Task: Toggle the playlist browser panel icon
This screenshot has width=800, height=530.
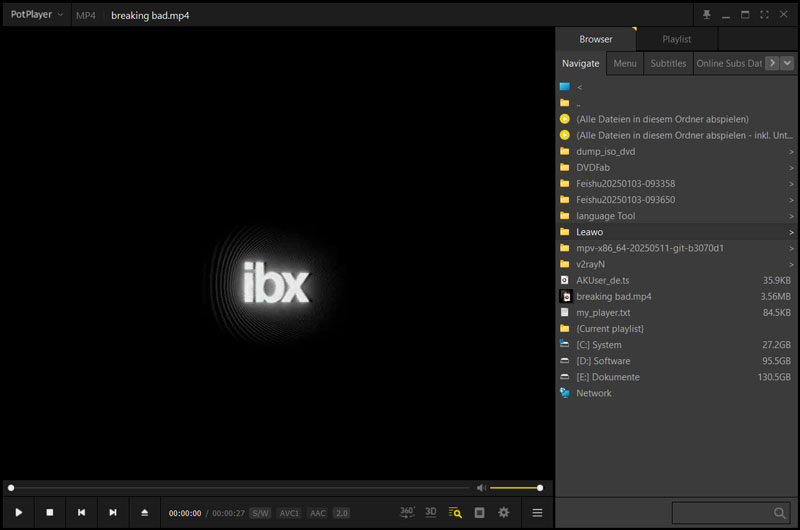Action: pos(455,512)
